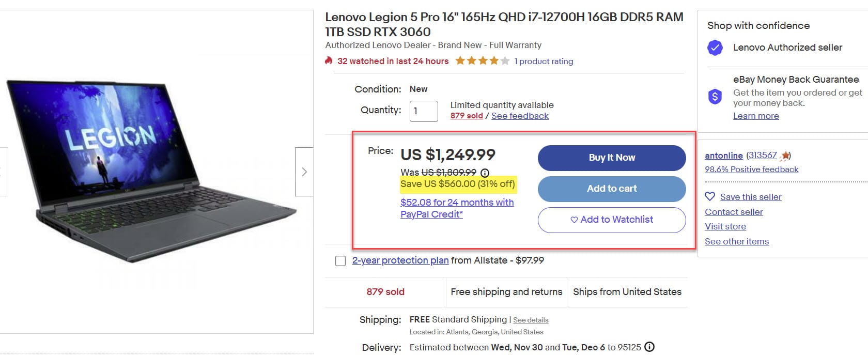Viewport: 868px width, 355px height.
Task: Click the seller feedback star icon
Action: point(785,156)
